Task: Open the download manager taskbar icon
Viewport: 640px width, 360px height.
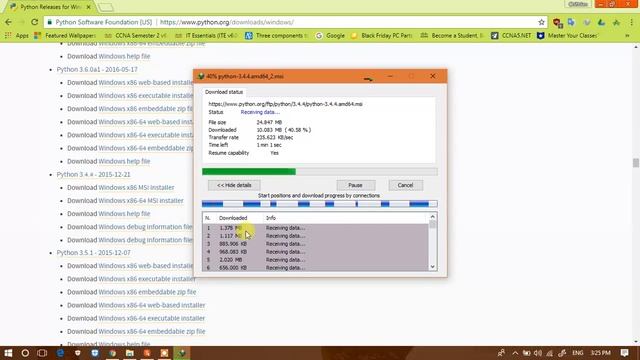Action: [182, 353]
